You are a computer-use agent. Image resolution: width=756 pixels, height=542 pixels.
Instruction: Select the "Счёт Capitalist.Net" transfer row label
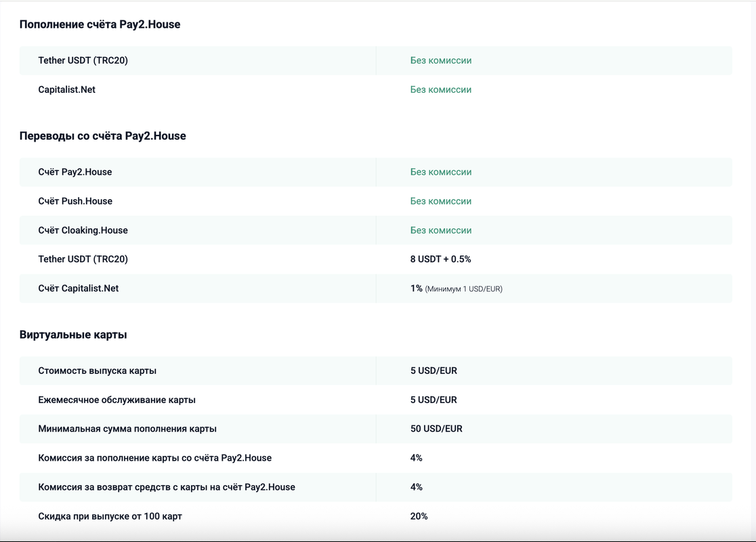(78, 289)
